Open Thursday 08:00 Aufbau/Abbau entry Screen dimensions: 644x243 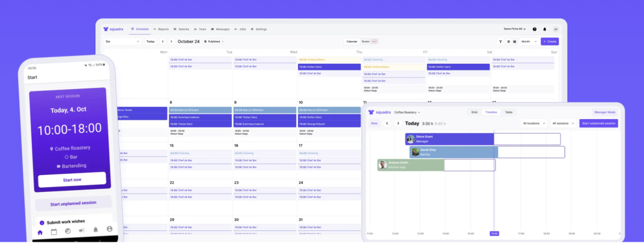(329, 60)
